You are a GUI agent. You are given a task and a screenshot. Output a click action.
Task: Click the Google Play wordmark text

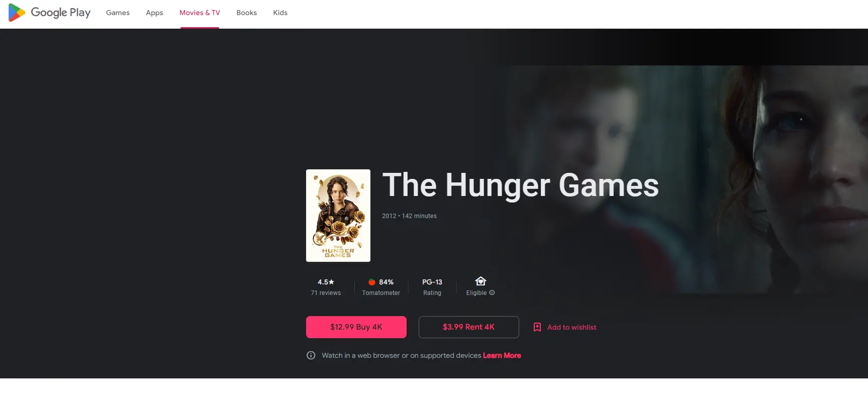61,13
